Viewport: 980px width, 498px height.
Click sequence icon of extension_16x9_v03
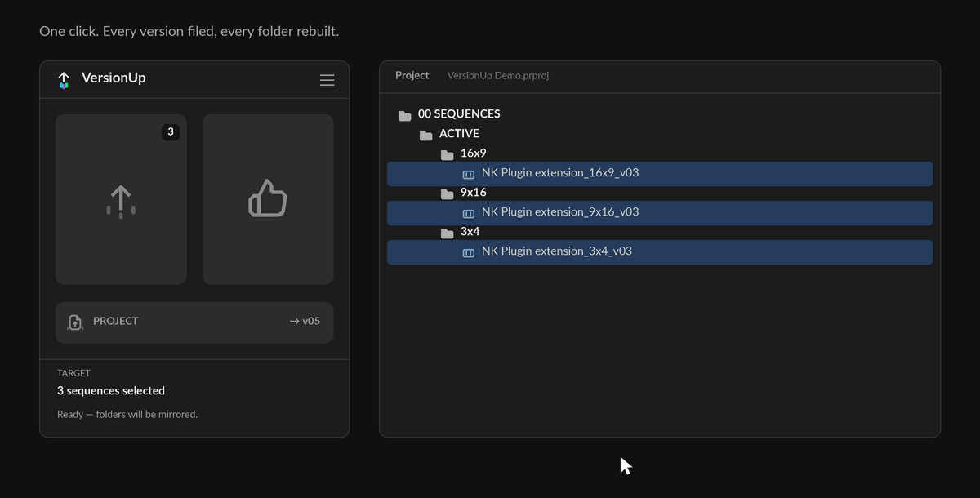coord(469,175)
